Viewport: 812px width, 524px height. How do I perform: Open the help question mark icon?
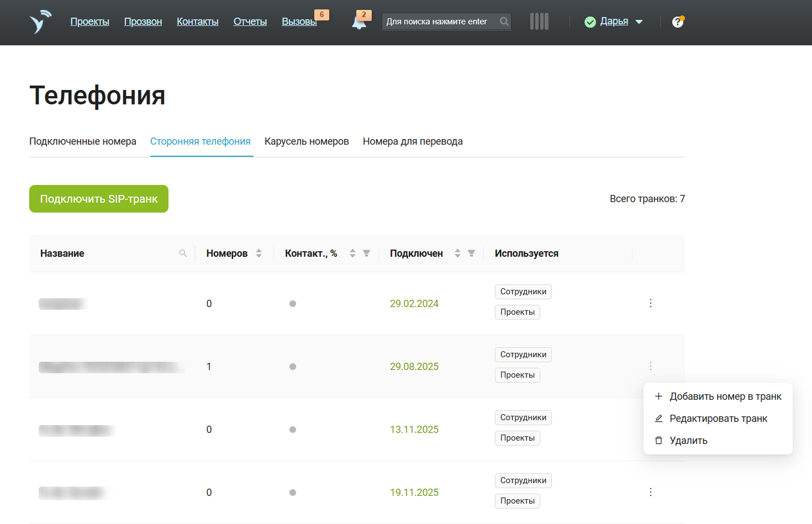tap(678, 22)
